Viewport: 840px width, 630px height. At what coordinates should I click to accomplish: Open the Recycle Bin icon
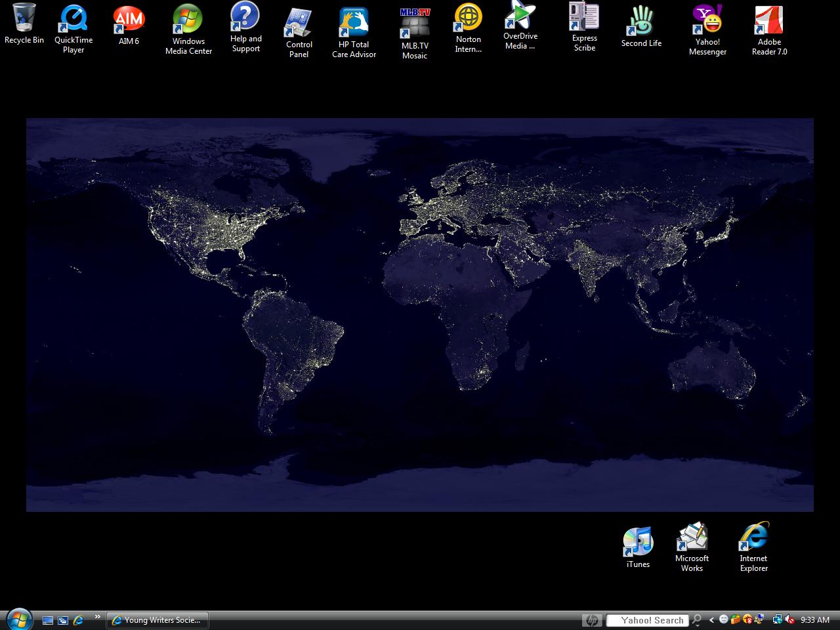24,24
